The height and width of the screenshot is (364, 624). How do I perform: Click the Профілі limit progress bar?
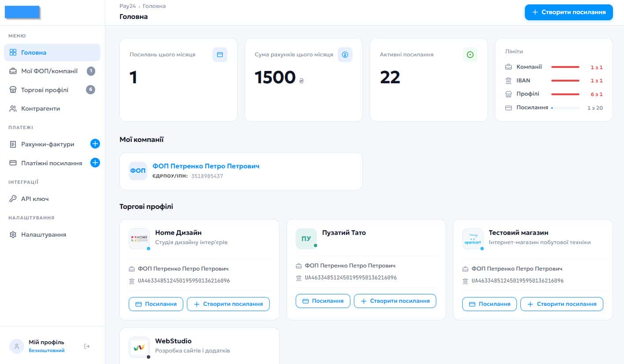click(565, 94)
